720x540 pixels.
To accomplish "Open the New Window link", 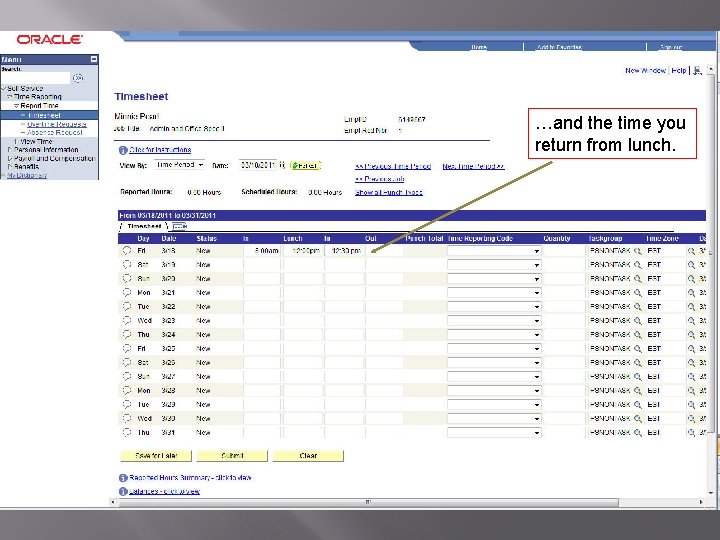I will [x=645, y=71].
